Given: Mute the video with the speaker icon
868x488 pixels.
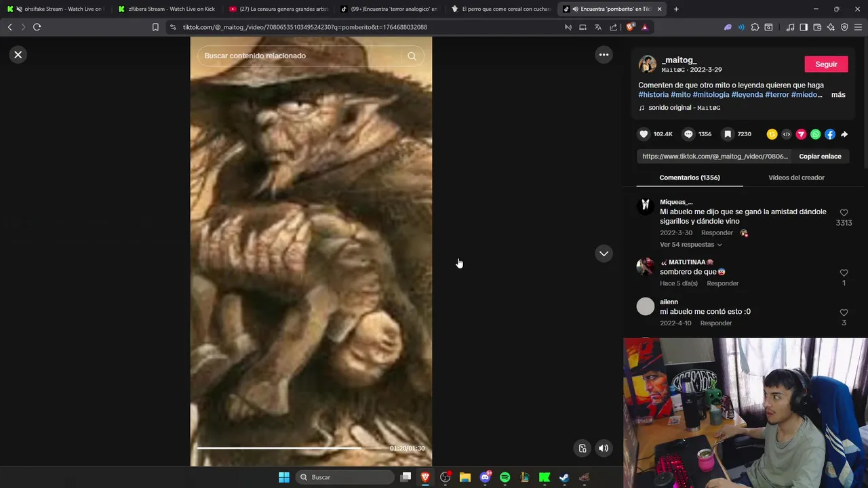Looking at the screenshot, I should pyautogui.click(x=604, y=448).
